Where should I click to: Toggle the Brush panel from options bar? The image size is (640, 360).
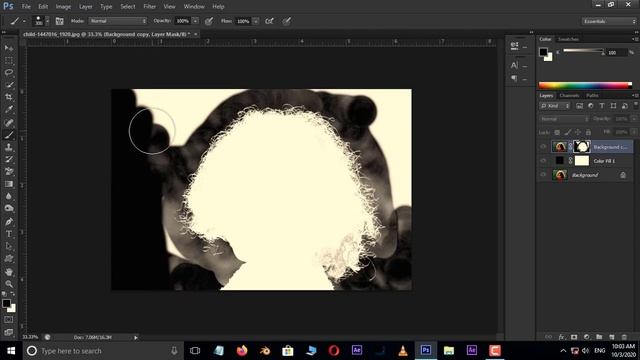click(x=60, y=21)
